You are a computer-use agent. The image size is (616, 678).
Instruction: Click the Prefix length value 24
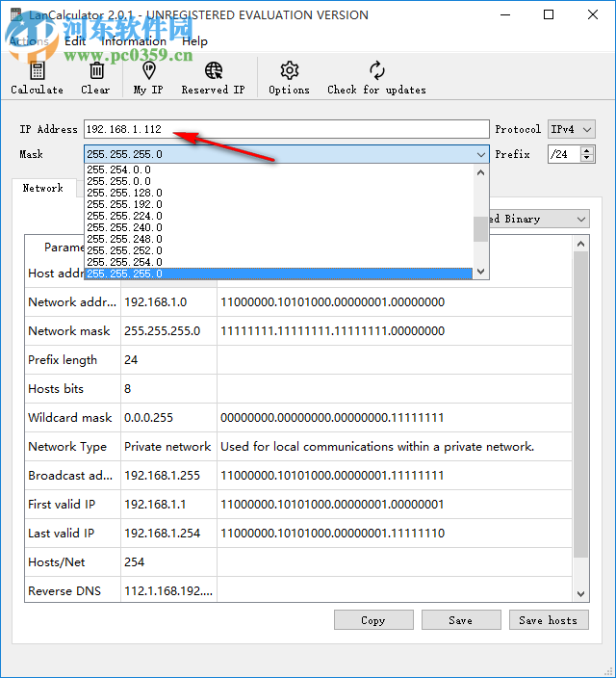[x=131, y=360]
